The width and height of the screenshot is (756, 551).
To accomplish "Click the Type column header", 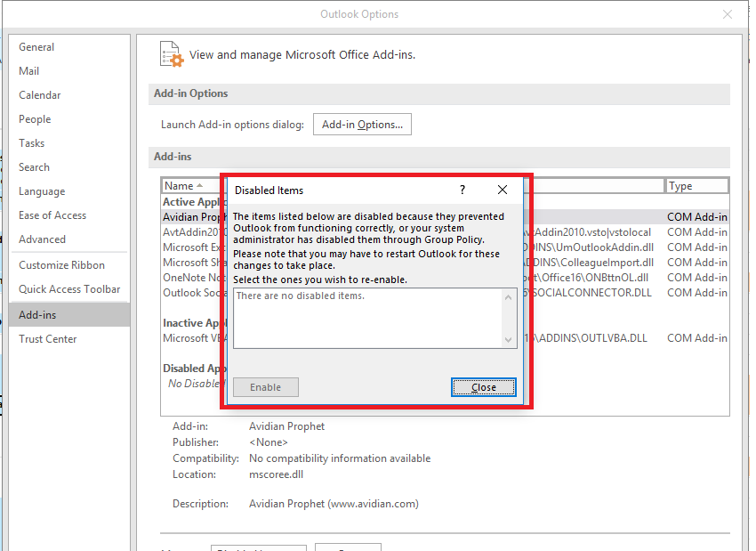I will [696, 186].
